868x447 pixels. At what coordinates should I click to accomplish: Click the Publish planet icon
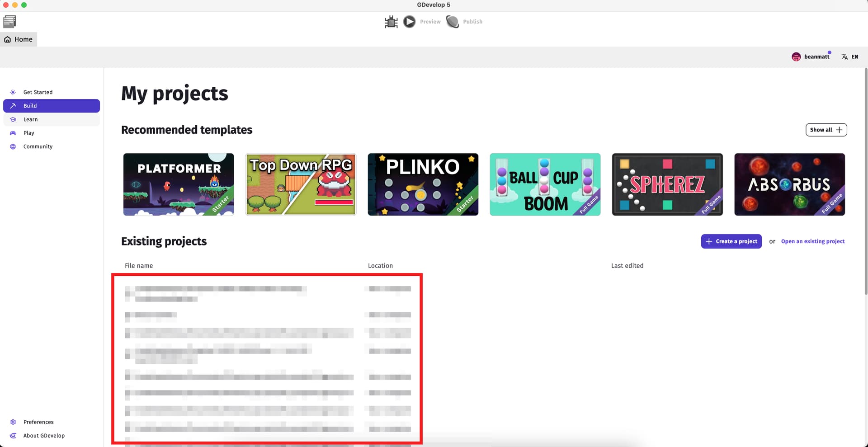pyautogui.click(x=453, y=22)
